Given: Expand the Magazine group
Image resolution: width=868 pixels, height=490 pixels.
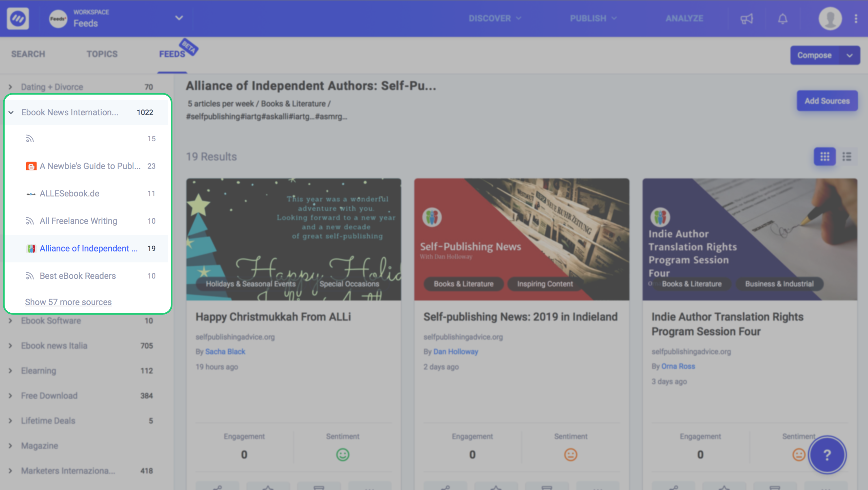Looking at the screenshot, I should pyautogui.click(x=11, y=446).
